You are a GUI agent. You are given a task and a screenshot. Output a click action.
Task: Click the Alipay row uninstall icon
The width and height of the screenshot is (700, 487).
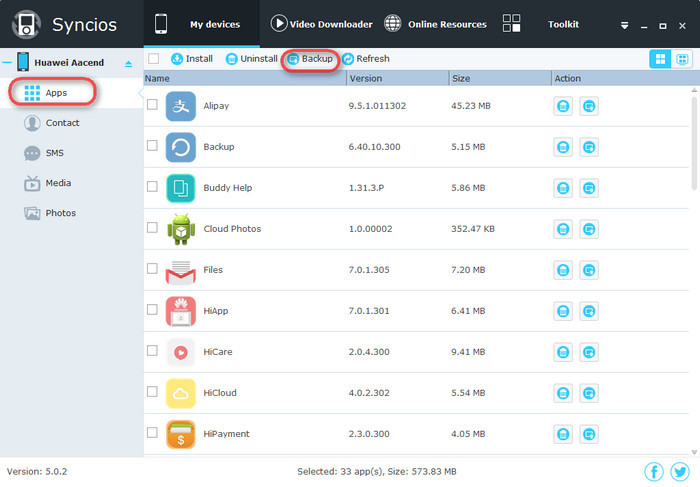[x=563, y=106]
